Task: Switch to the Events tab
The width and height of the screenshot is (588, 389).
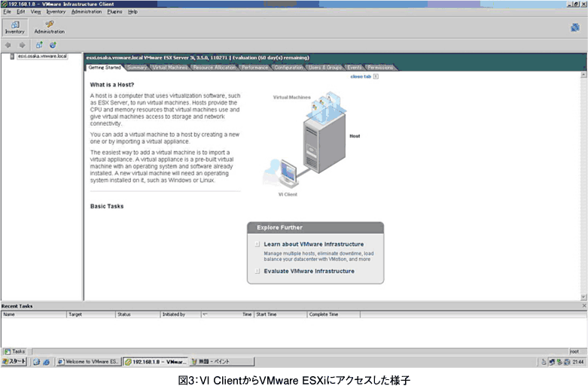Action: tap(355, 68)
